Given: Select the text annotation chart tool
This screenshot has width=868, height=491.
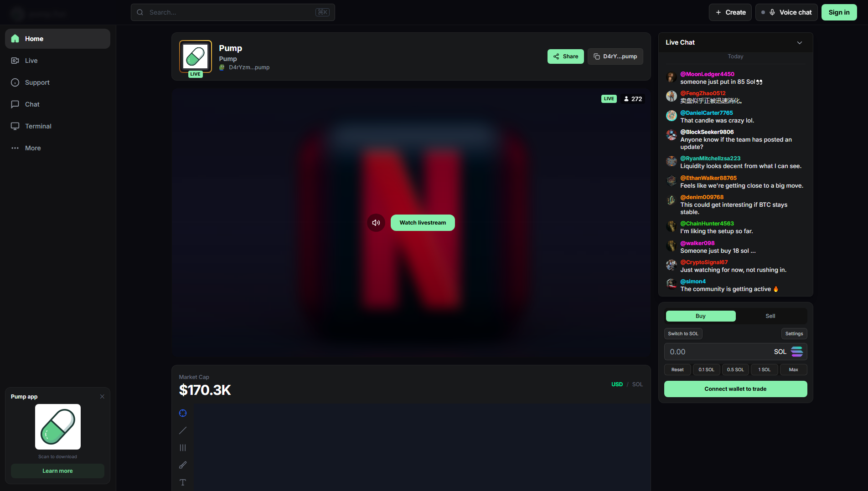Looking at the screenshot, I should [x=183, y=482].
